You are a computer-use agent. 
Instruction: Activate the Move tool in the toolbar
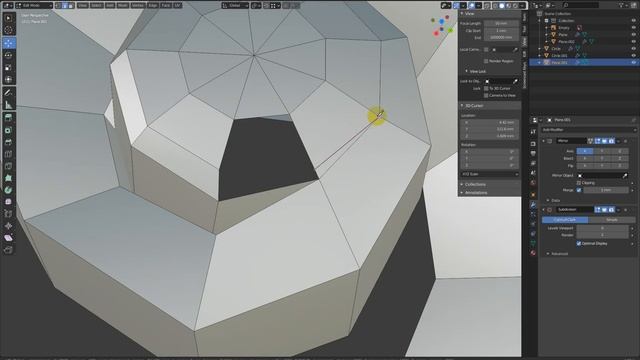click(x=9, y=43)
